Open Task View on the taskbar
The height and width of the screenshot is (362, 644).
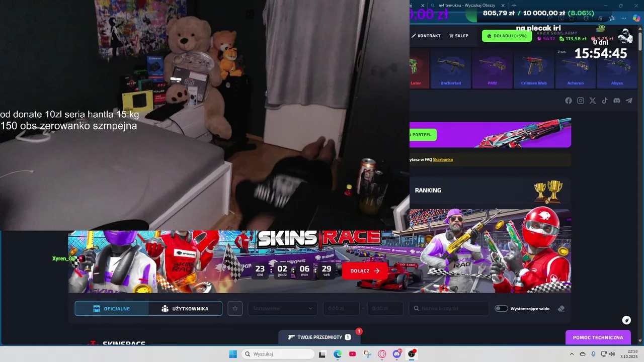[x=323, y=354]
